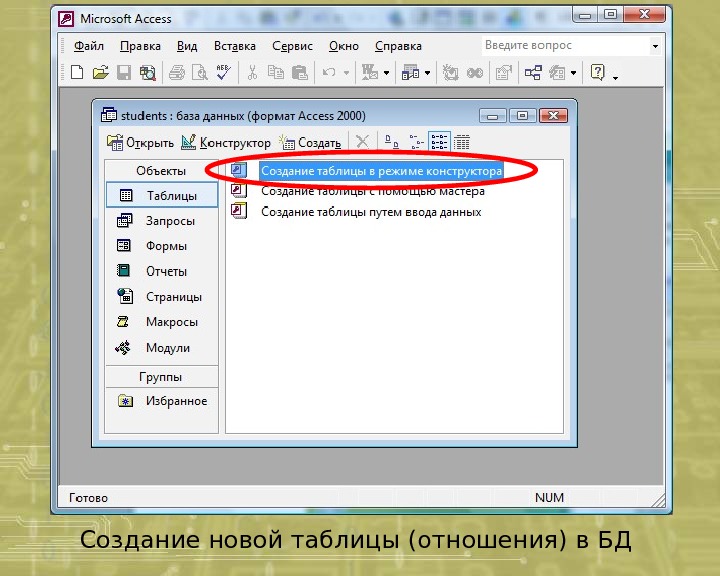Open the Undo dropdown arrow
This screenshot has height=576, width=720.
[346, 73]
